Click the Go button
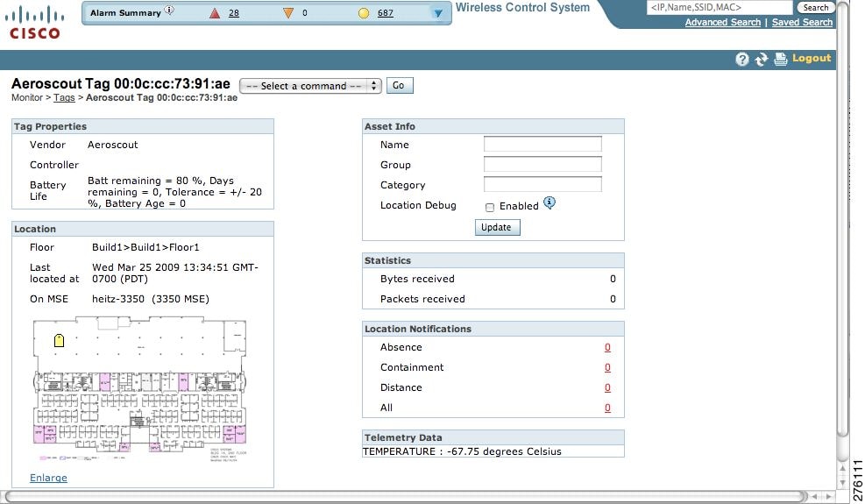Viewport: 865px width, 504px height. click(x=400, y=86)
